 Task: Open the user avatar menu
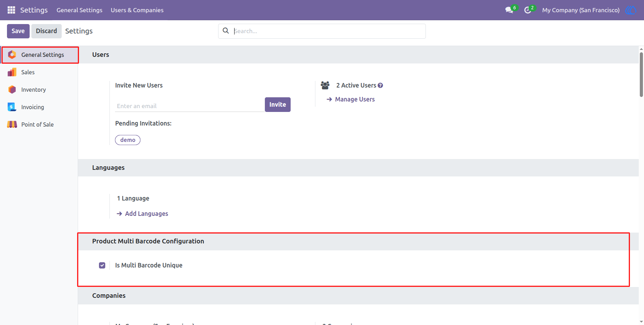tap(631, 10)
